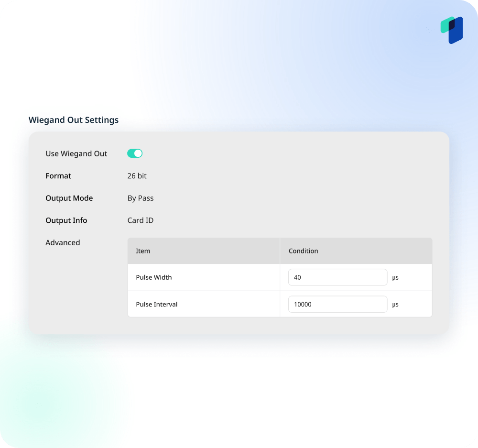
Task: Open the Card ID output info value
Action: pos(141,220)
